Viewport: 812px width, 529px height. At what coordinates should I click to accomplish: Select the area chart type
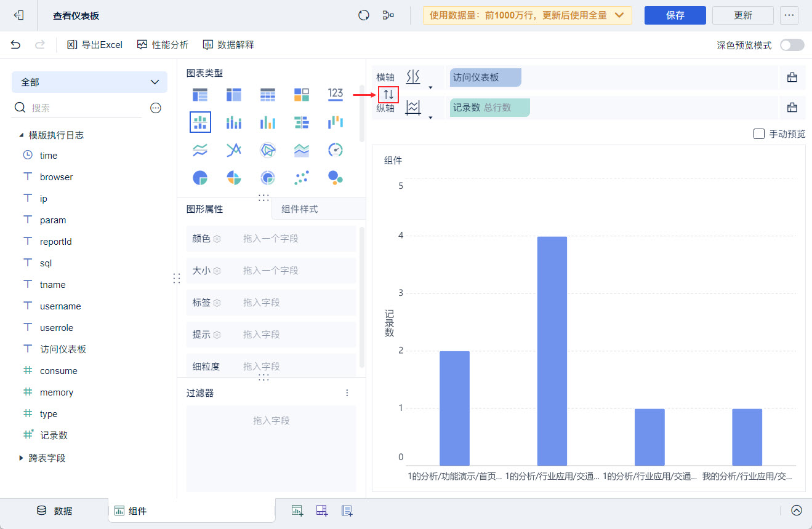coord(301,150)
